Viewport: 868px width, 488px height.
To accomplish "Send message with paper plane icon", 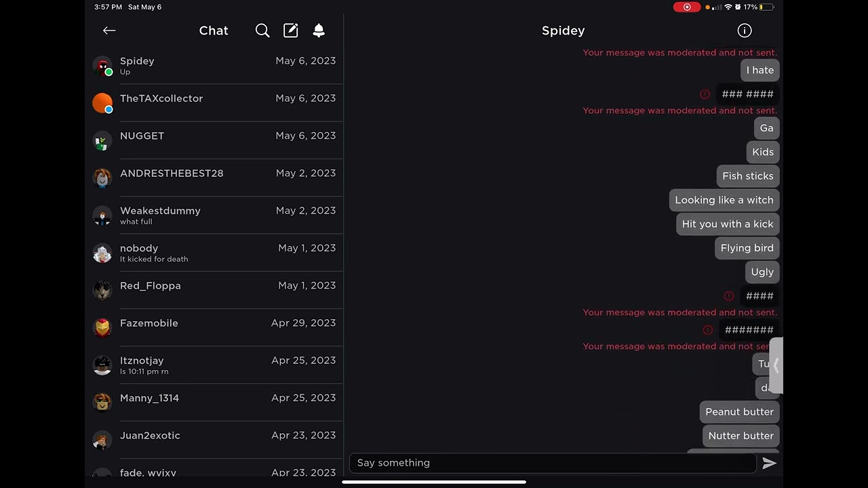I will coord(769,463).
